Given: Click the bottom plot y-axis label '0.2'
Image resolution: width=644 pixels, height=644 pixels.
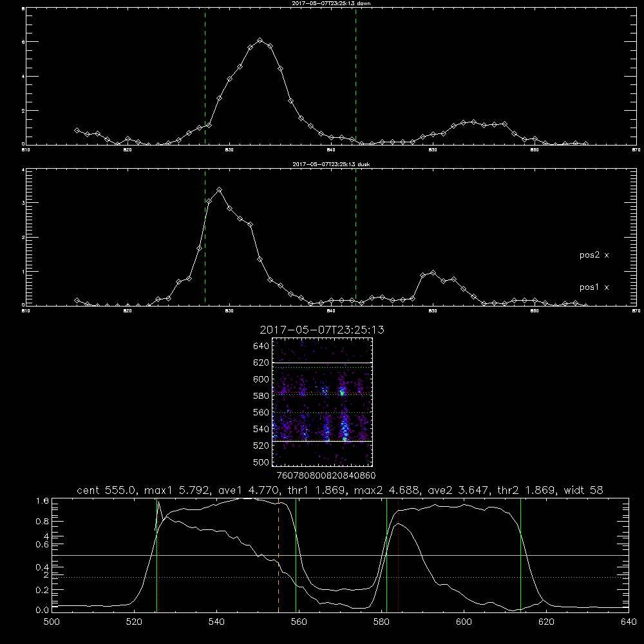Looking at the screenshot, I should tap(43, 590).
